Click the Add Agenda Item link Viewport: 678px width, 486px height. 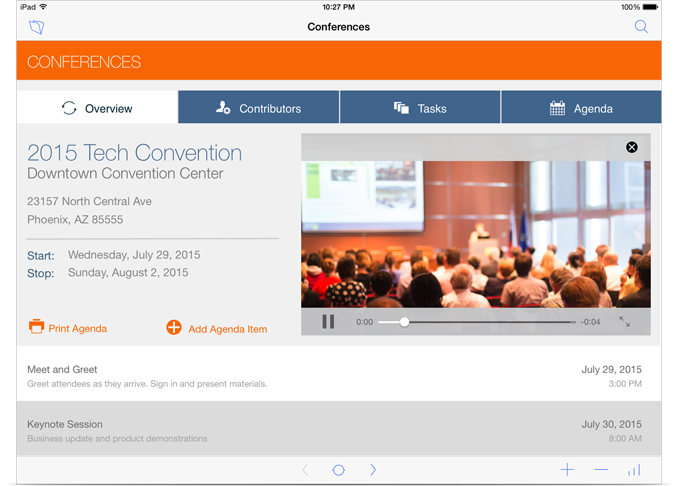click(227, 329)
